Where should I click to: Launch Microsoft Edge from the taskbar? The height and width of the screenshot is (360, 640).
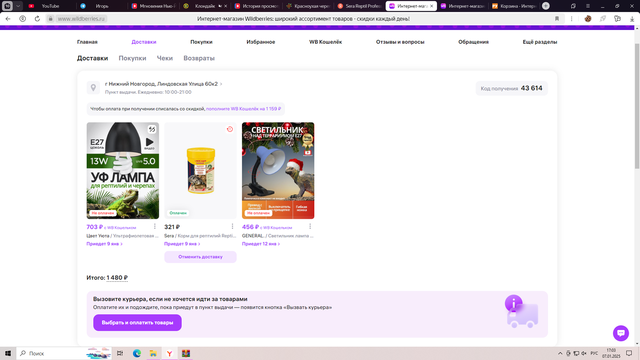pos(137,353)
